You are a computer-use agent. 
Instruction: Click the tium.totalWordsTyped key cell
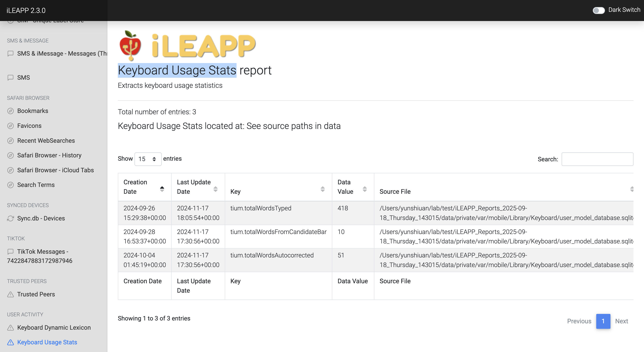tap(278, 213)
